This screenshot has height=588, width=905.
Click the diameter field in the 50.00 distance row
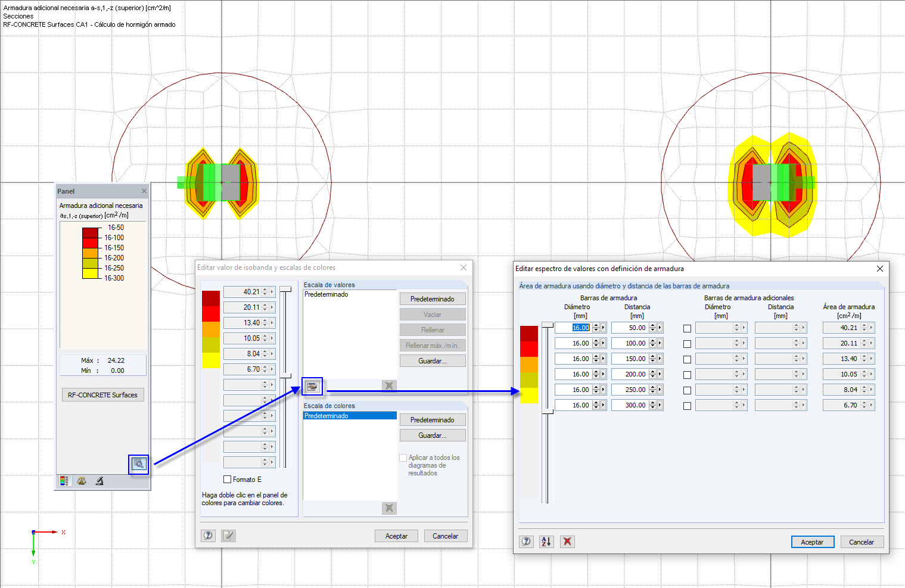pyautogui.click(x=573, y=328)
